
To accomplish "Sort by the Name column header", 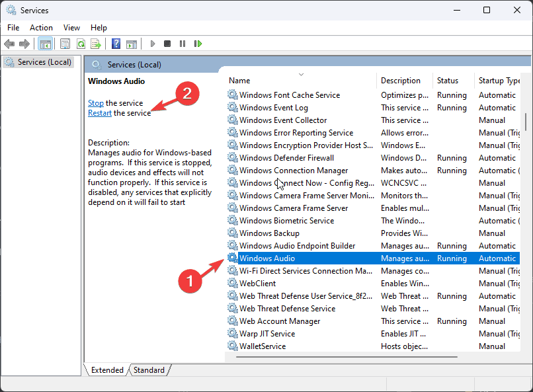I will tap(300, 81).
